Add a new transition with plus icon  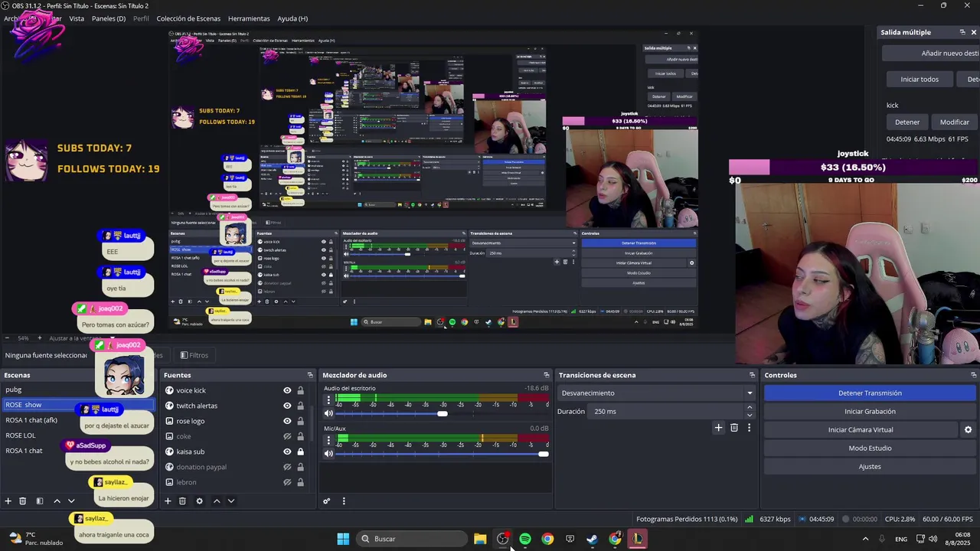click(x=718, y=428)
